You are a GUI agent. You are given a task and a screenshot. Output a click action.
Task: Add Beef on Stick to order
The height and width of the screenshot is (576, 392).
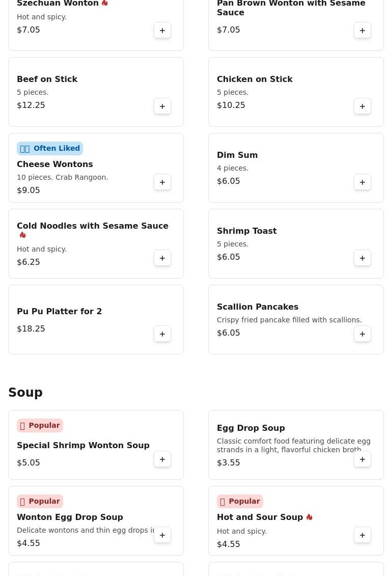coord(162,106)
